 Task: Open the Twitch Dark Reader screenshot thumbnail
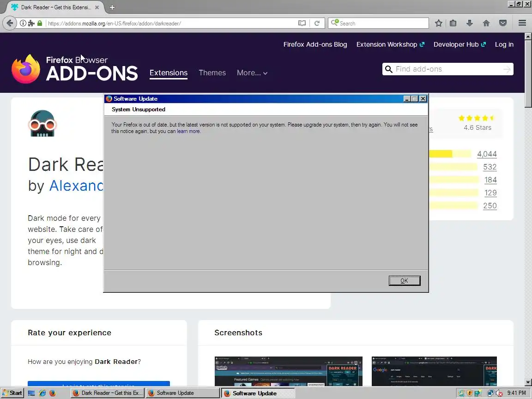point(288,371)
